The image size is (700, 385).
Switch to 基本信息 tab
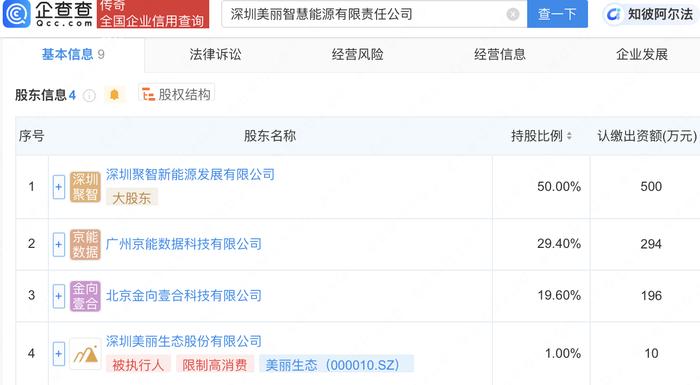(73, 54)
